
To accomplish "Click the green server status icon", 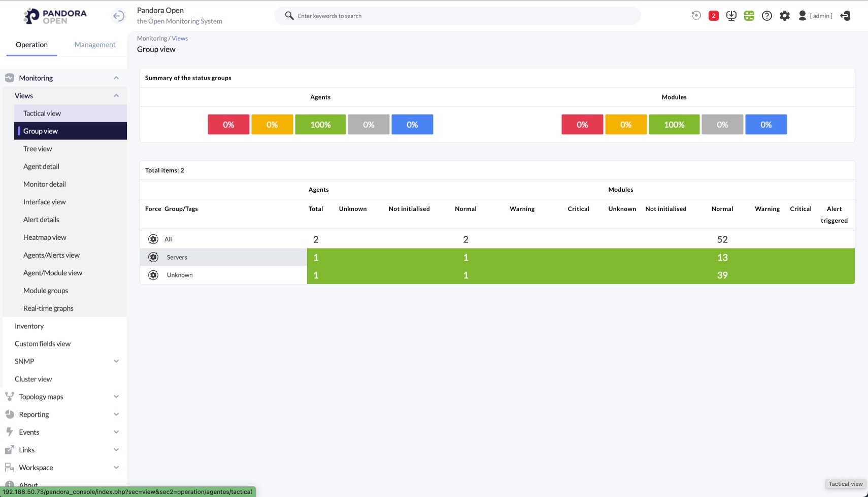I will coord(749,16).
